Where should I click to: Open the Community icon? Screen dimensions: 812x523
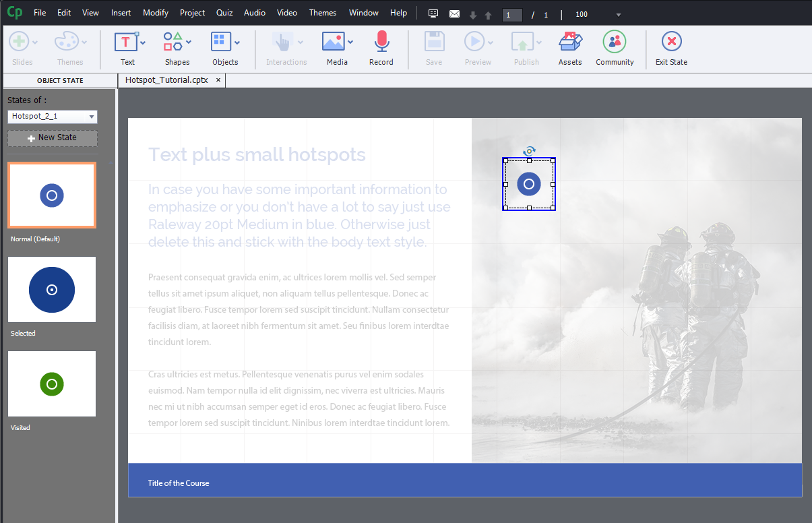pyautogui.click(x=615, y=42)
